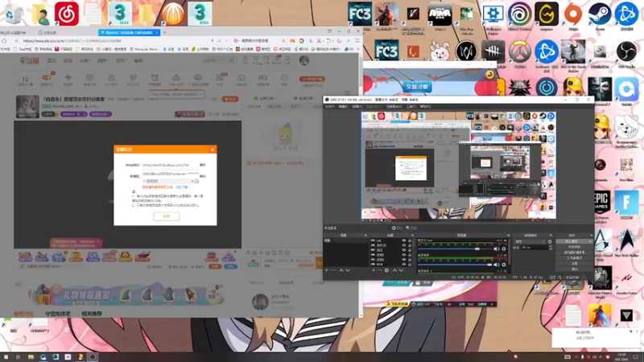
Task: Open the OBS 文件 menu
Action: coord(330,107)
